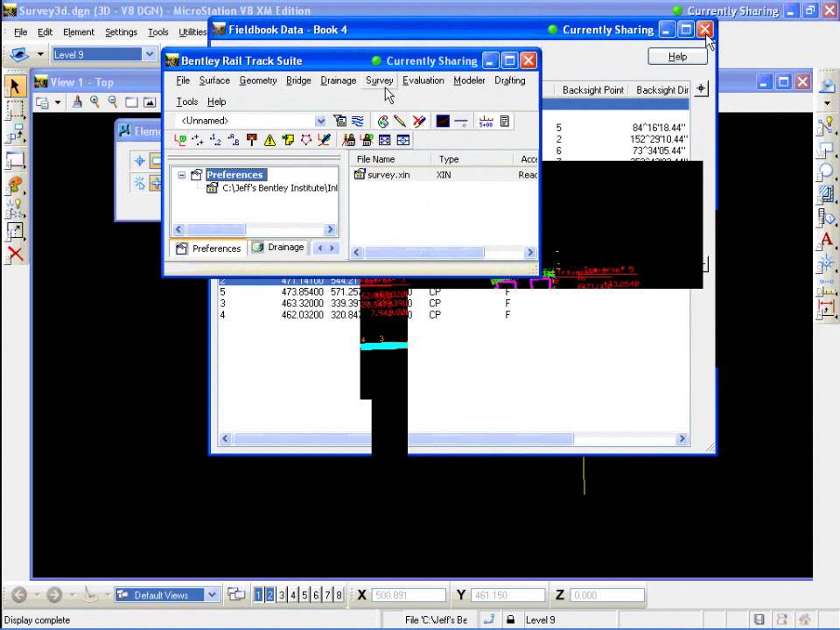Toggle view 4 button
Image resolution: width=840 pixels, height=630 pixels.
click(x=293, y=595)
